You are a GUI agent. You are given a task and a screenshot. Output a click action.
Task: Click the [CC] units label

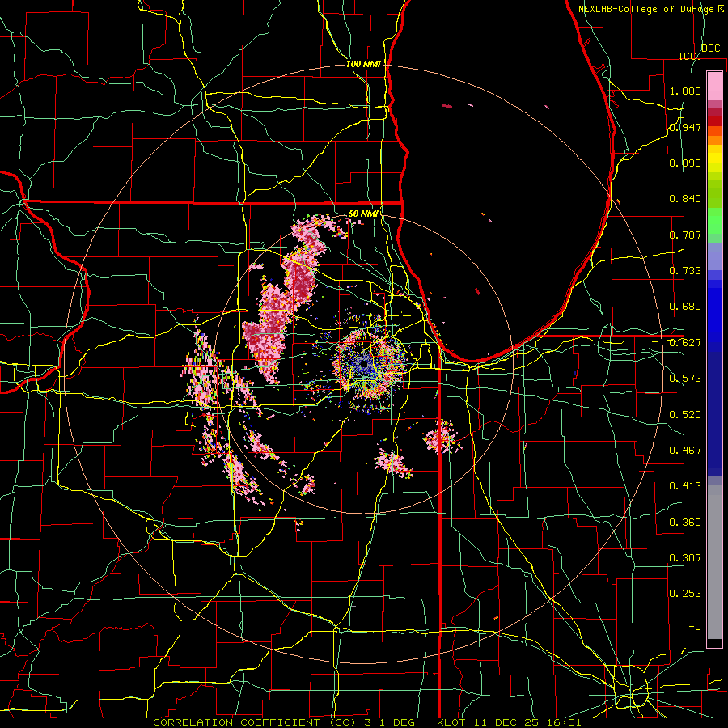(x=690, y=56)
